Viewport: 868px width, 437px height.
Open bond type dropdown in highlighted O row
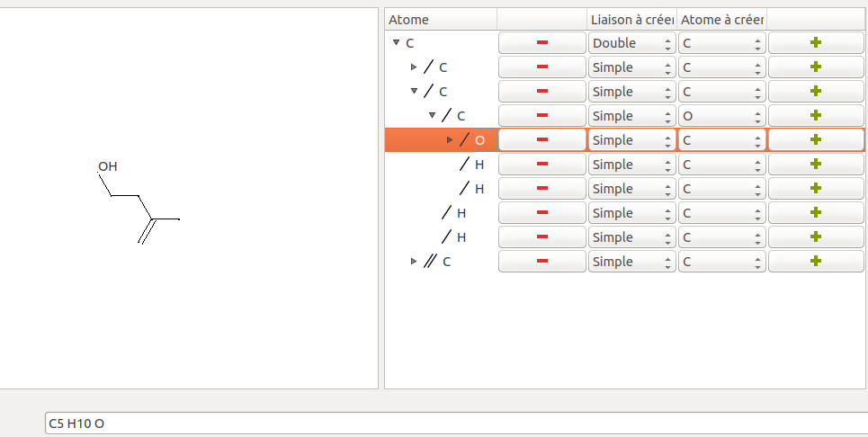tap(631, 140)
